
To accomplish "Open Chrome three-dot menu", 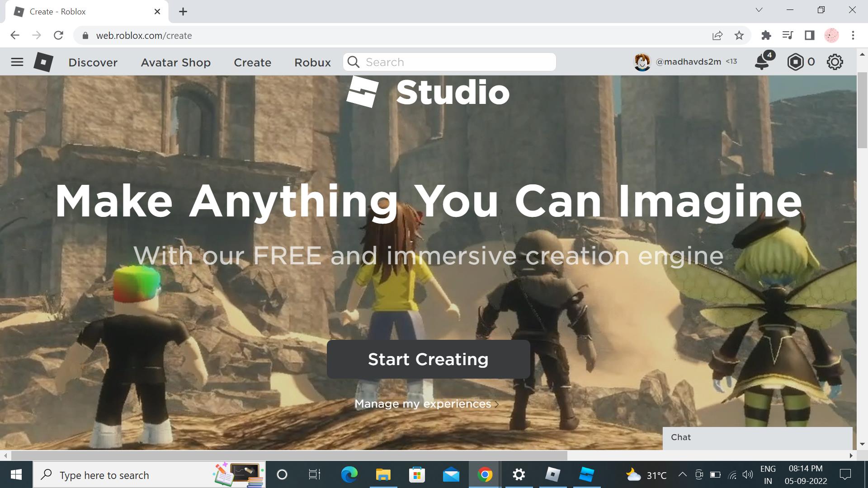I will 853,35.
